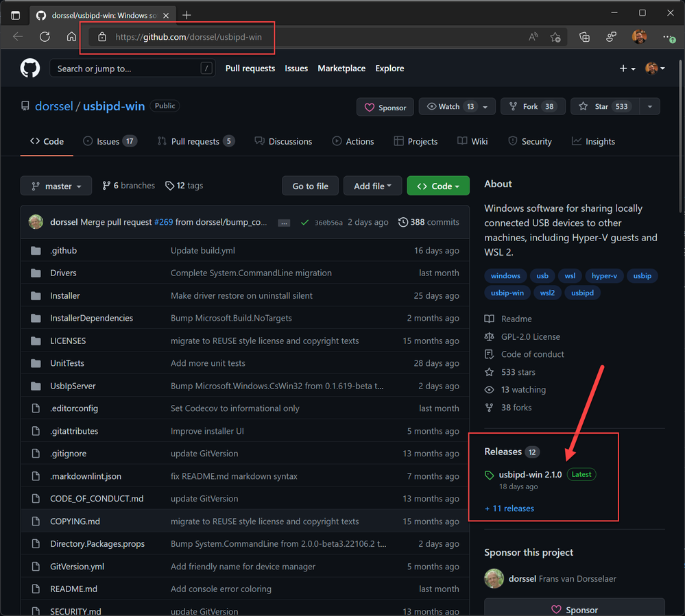Viewport: 685px width, 616px height.
Task: Open the README.md file
Action: (x=73, y=589)
